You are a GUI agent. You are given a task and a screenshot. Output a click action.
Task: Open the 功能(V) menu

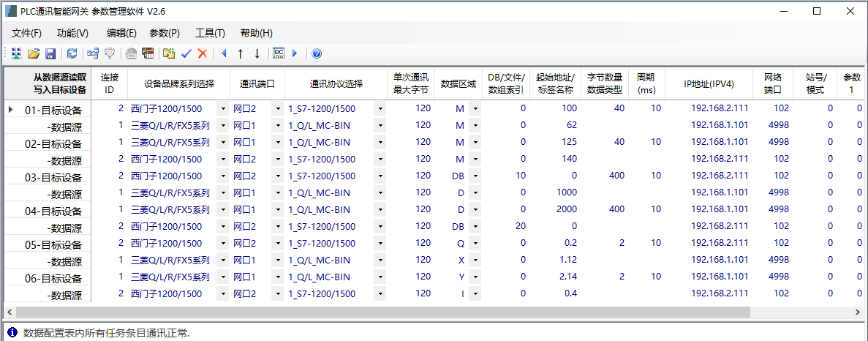point(72,33)
